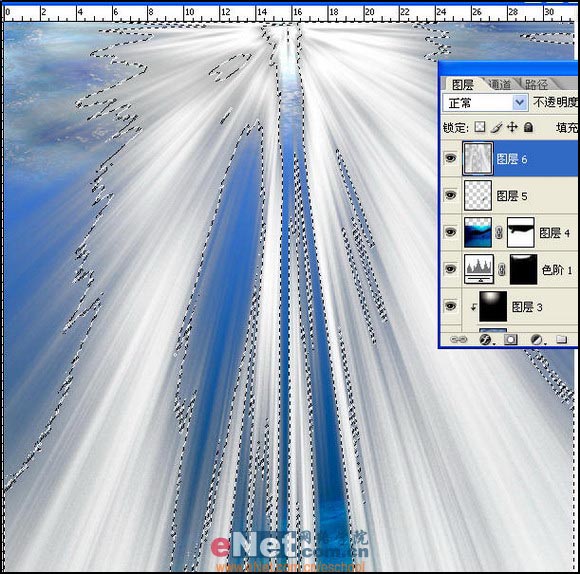This screenshot has width=580, height=574.
Task: Click the 图层 4 image thumbnail
Action: (478, 232)
